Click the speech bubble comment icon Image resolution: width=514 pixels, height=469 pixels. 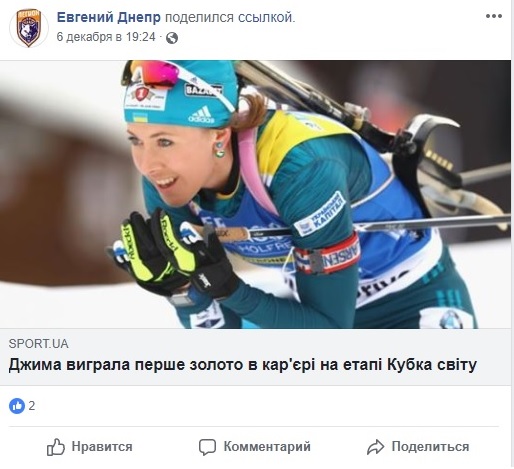coord(207,447)
